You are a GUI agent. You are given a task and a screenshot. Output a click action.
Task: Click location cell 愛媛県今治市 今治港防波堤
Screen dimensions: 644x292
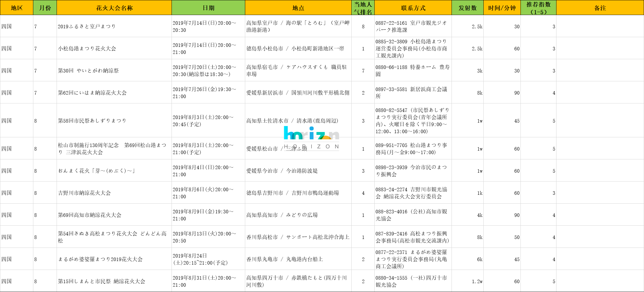coord(298,171)
